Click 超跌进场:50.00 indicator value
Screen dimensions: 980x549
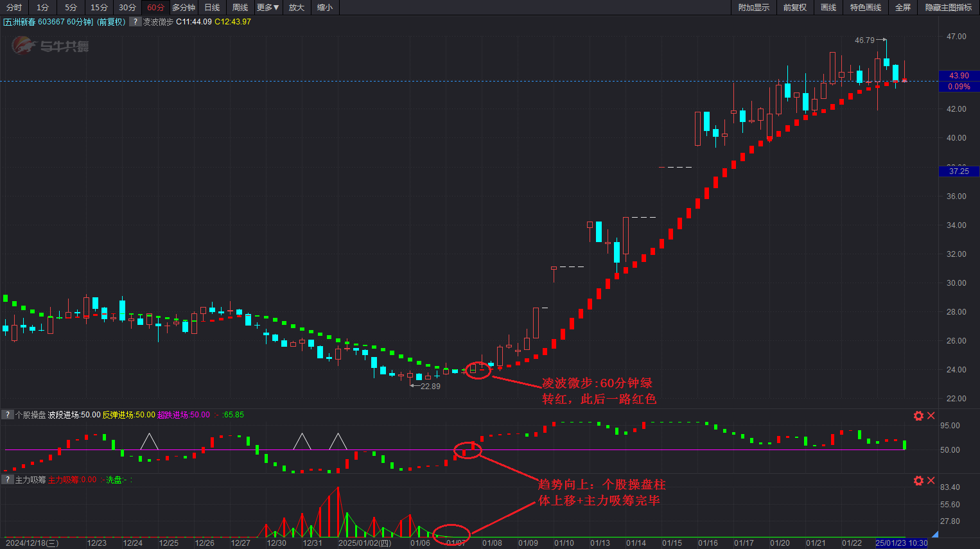tap(183, 415)
